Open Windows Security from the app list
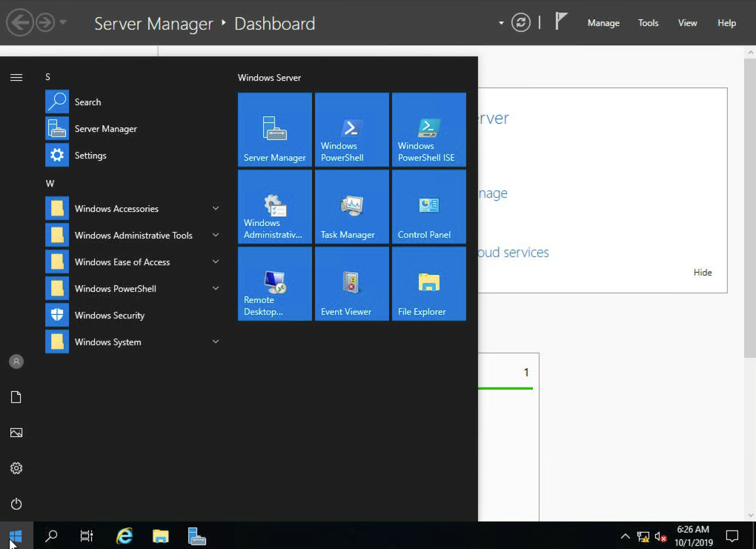This screenshot has height=549, width=756. pyautogui.click(x=109, y=316)
